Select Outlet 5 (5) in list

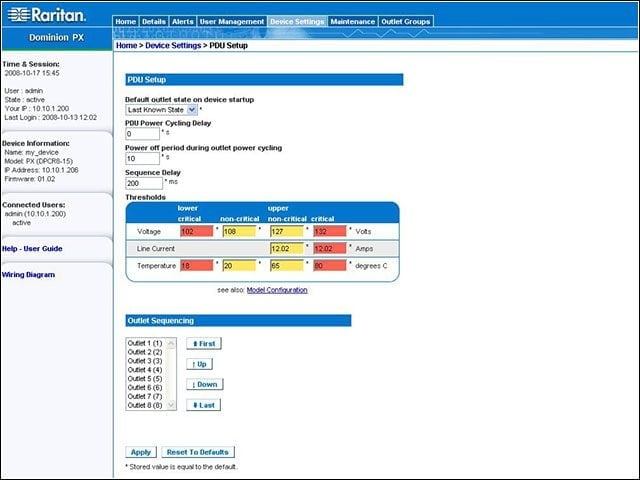pyautogui.click(x=145, y=379)
